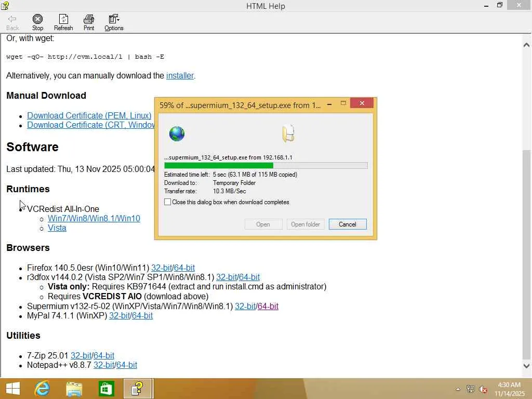Click the Estimated time left value

(255, 175)
